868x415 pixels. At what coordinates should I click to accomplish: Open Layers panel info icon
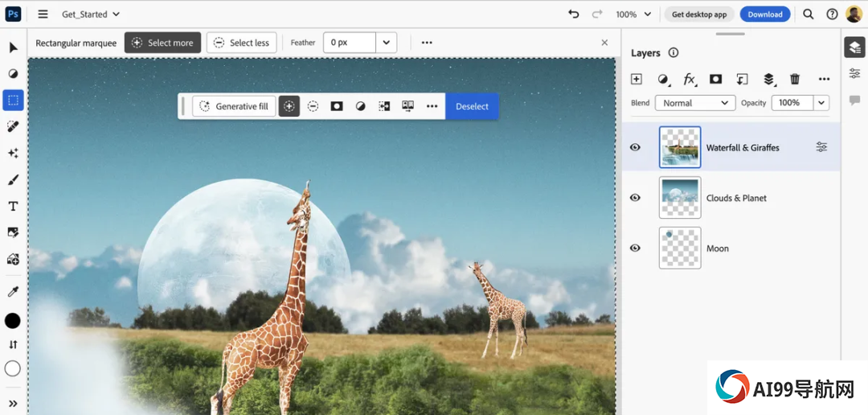[x=674, y=53]
